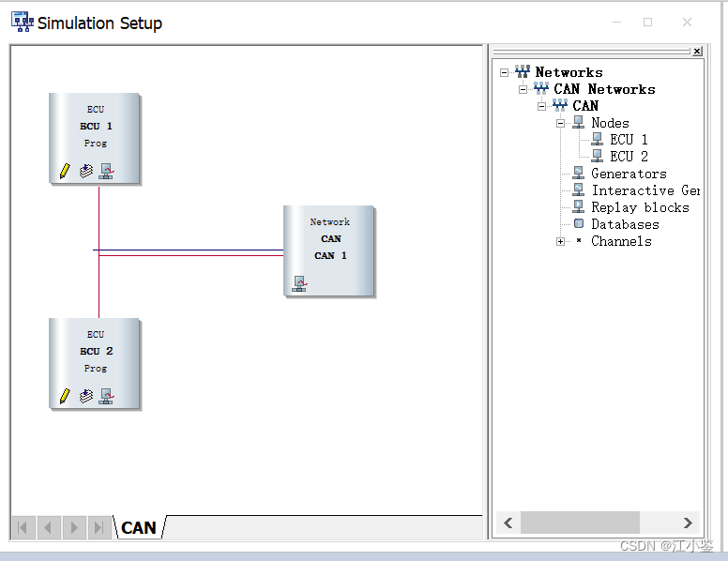This screenshot has height=561, width=728.
Task: Click the Generators icon in tree
Action: coord(578,173)
